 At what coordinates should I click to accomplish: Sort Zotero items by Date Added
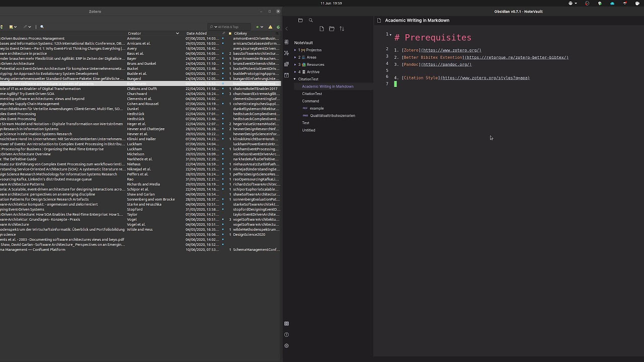(196, 33)
